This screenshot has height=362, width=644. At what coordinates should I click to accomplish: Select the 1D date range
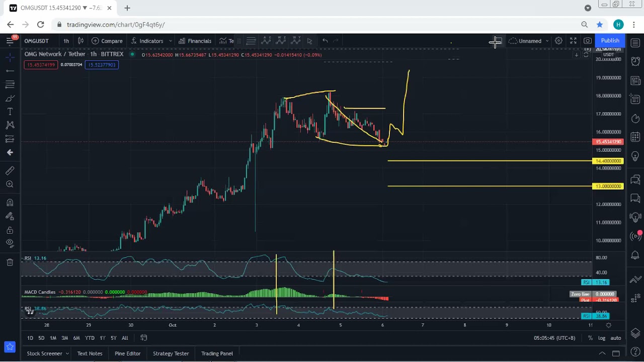point(30,338)
